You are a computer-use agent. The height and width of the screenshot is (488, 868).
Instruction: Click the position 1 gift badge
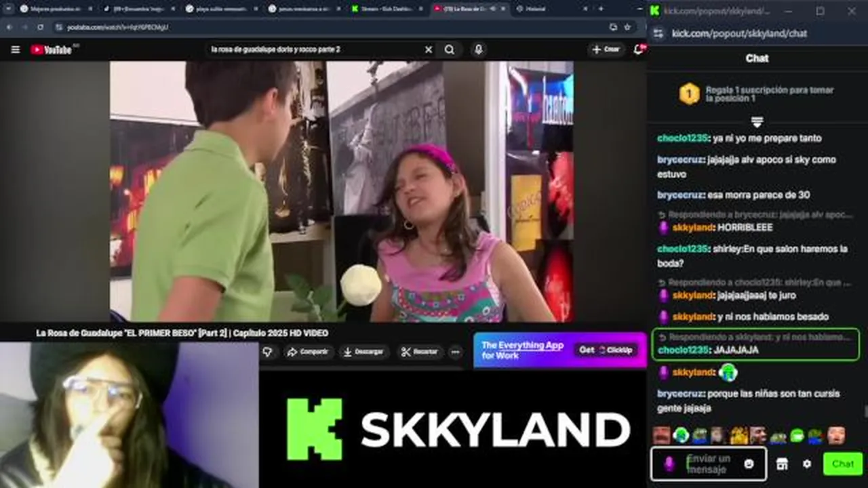[689, 94]
